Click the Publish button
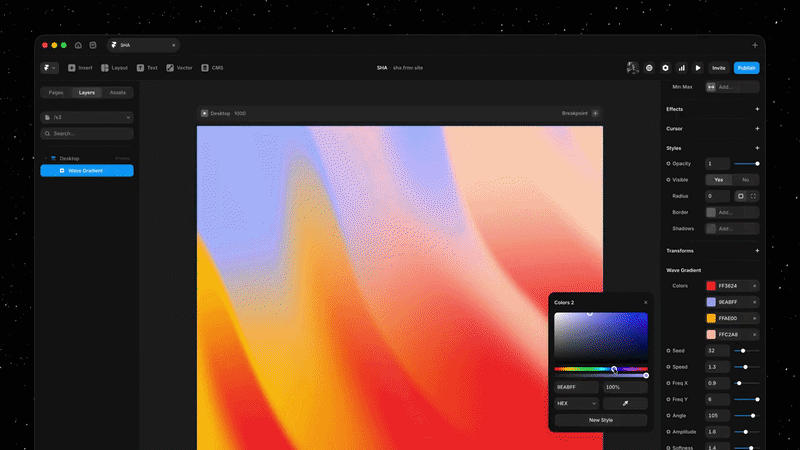The width and height of the screenshot is (800, 450). pos(746,68)
